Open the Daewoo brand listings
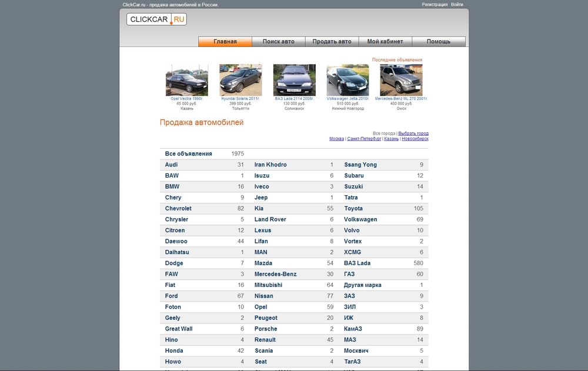 tap(176, 241)
